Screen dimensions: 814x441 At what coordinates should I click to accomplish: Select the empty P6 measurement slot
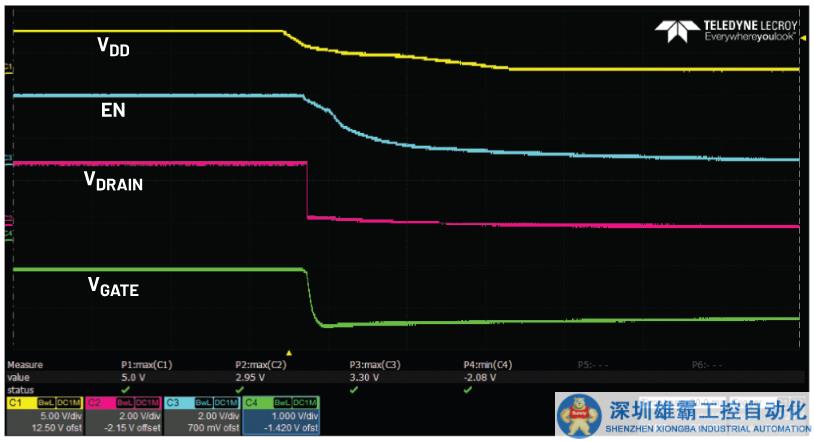click(x=708, y=366)
